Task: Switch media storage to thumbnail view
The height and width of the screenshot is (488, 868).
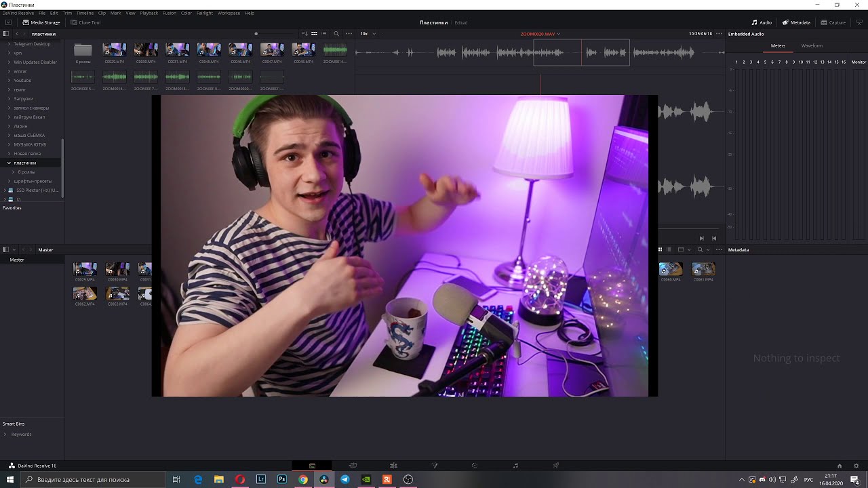Action: pyautogui.click(x=314, y=34)
